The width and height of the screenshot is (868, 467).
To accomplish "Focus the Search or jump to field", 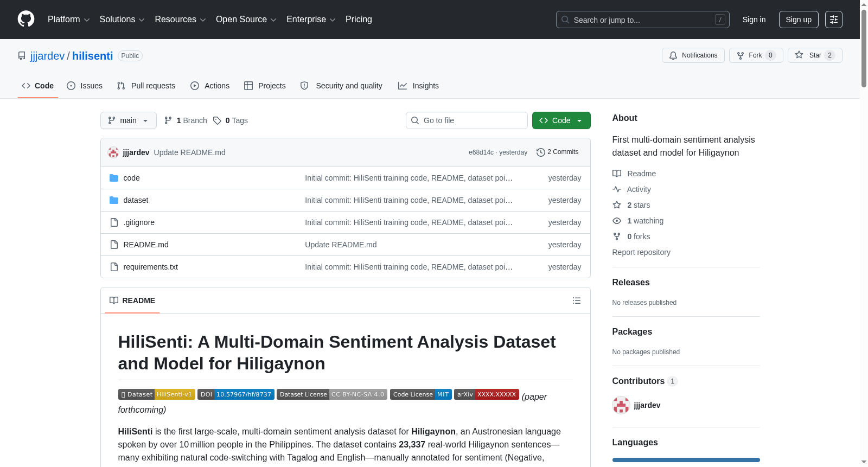I will [643, 20].
